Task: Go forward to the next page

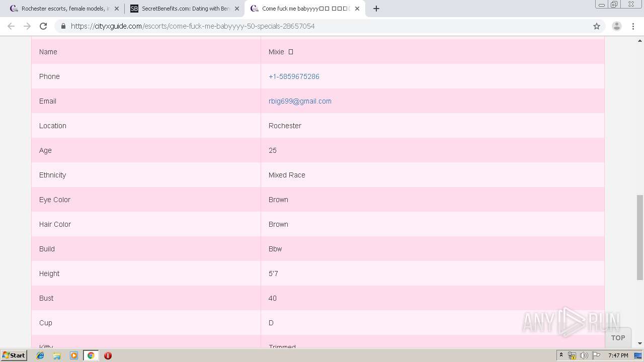Action: tap(27, 26)
